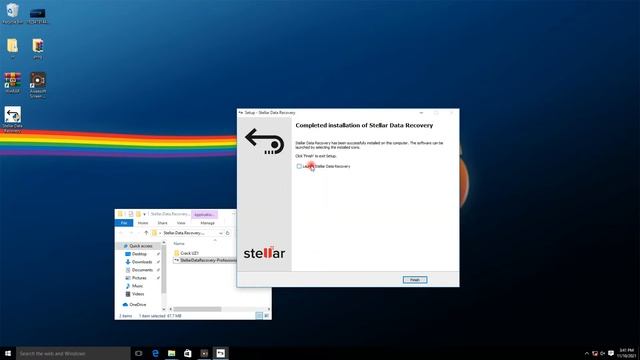This screenshot has height=360, width=640.
Task: Click the horizontal scrollbar in file list
Action: tap(197, 309)
